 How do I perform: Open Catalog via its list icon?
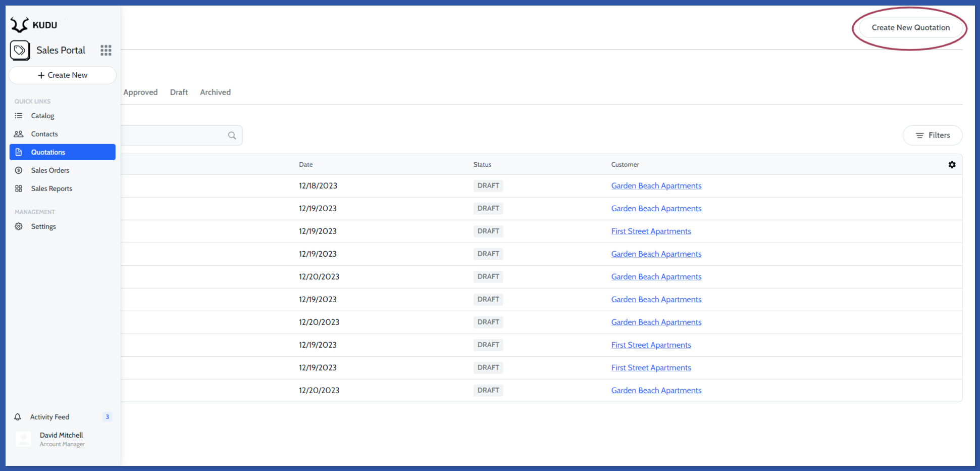19,116
